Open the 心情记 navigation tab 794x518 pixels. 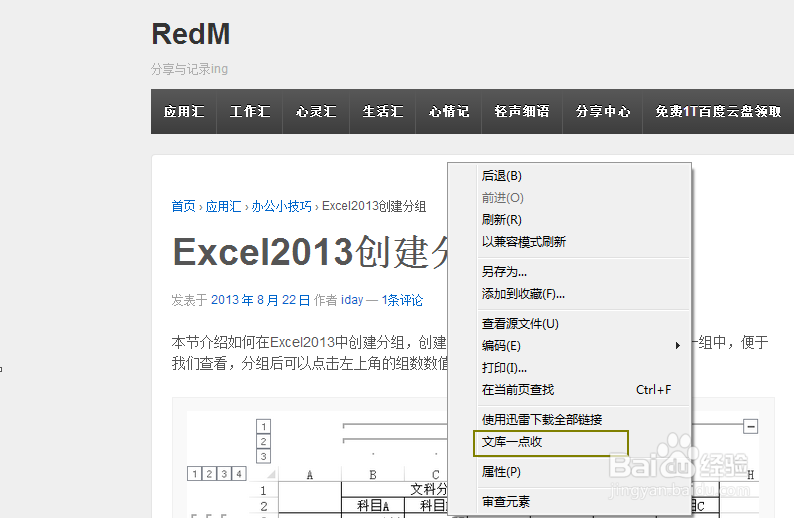[x=449, y=111]
